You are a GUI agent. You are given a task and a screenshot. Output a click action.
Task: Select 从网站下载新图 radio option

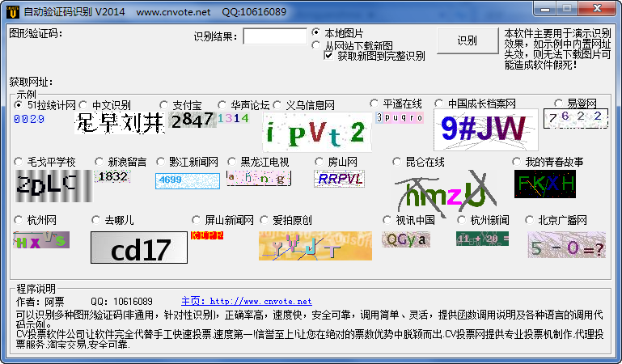316,46
